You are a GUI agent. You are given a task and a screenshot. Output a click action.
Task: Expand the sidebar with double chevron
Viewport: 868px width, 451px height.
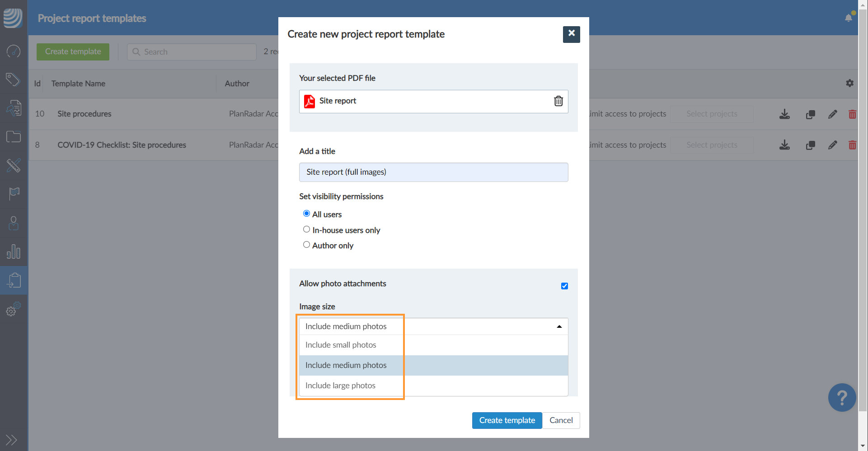pos(11,440)
